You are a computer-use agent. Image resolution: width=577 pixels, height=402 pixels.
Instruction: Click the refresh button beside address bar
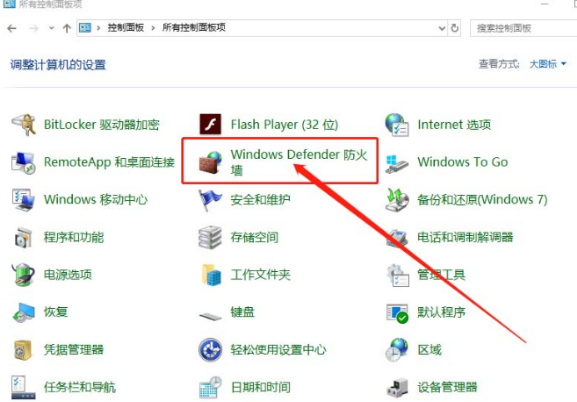click(x=455, y=28)
